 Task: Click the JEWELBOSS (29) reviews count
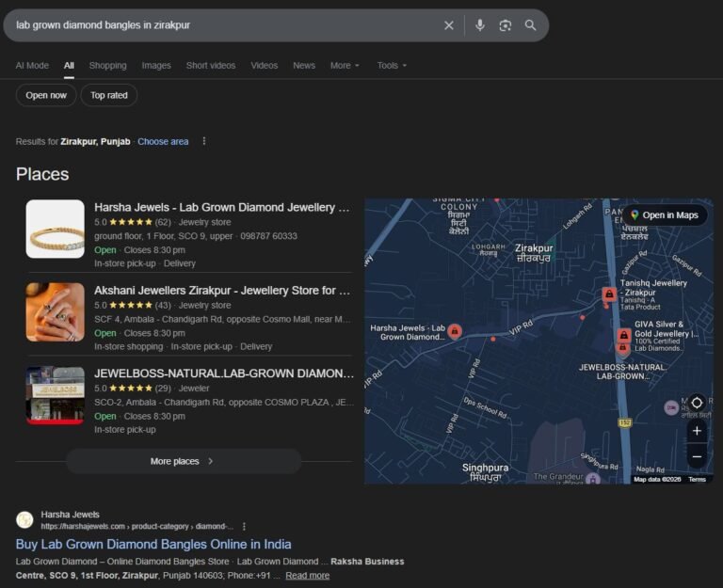click(163, 388)
